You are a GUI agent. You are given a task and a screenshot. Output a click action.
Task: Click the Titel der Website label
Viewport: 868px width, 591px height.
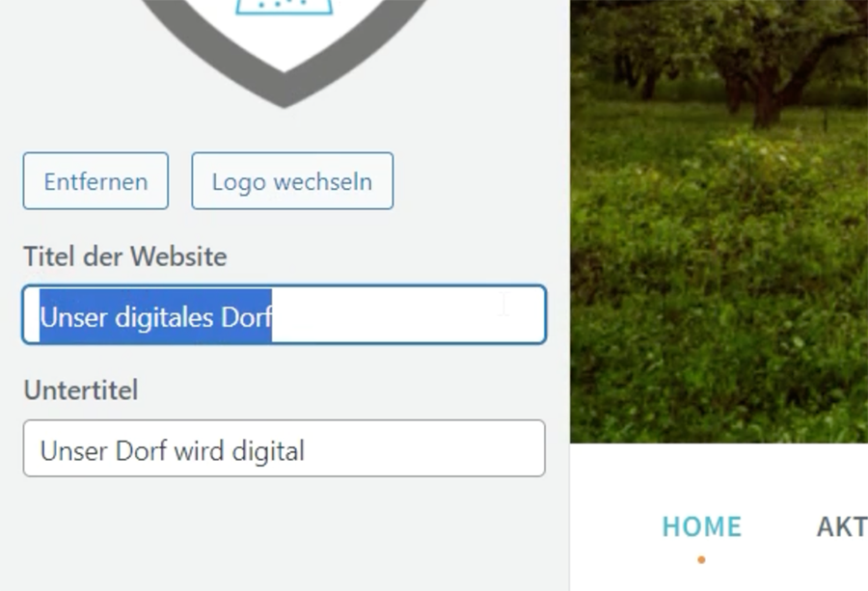pyautogui.click(x=125, y=256)
